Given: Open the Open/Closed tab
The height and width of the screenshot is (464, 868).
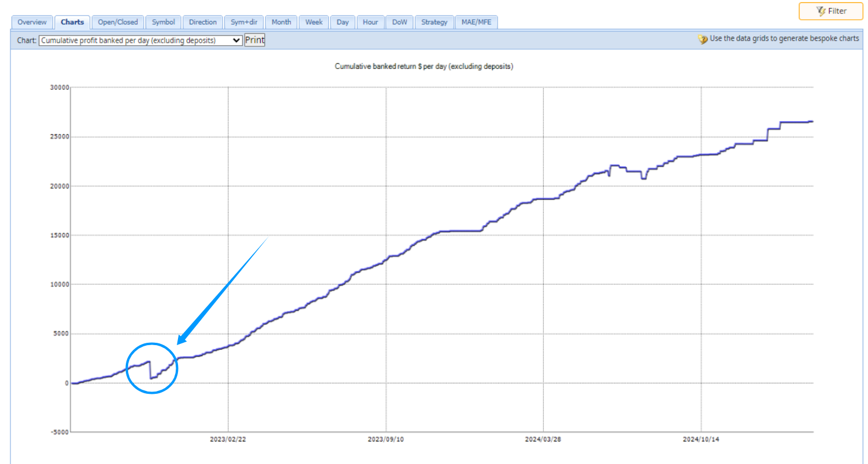Looking at the screenshot, I should pyautogui.click(x=118, y=22).
